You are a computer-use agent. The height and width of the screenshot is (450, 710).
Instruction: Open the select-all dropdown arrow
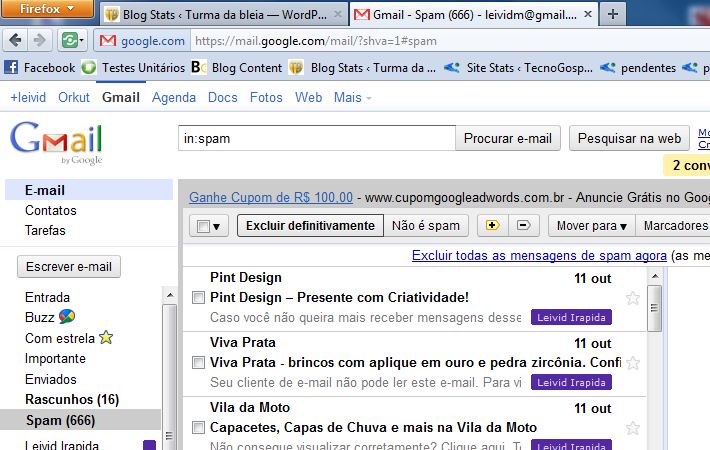click(216, 226)
